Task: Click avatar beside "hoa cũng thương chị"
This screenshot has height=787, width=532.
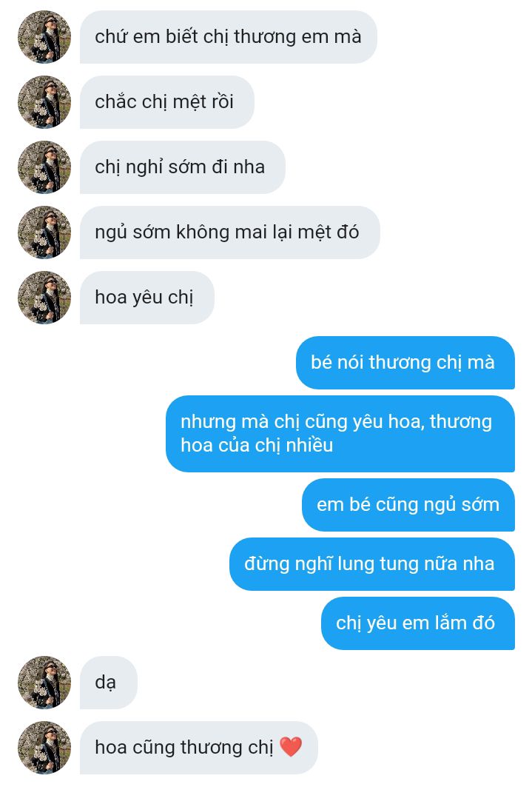Action: coord(44,748)
